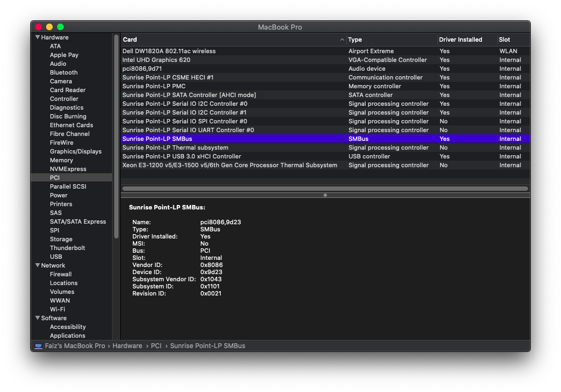Select Camera in the sidebar
The image size is (561, 392).
[61, 81]
